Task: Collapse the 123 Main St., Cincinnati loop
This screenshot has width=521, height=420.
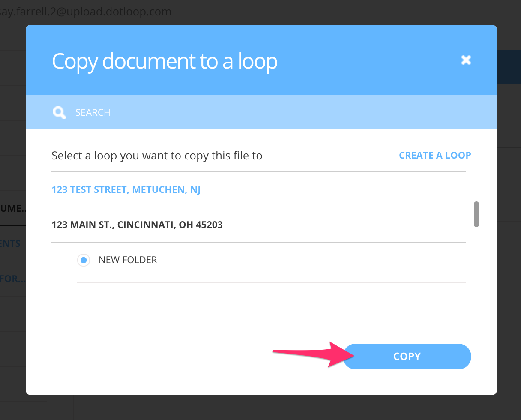Action: pyautogui.click(x=137, y=225)
